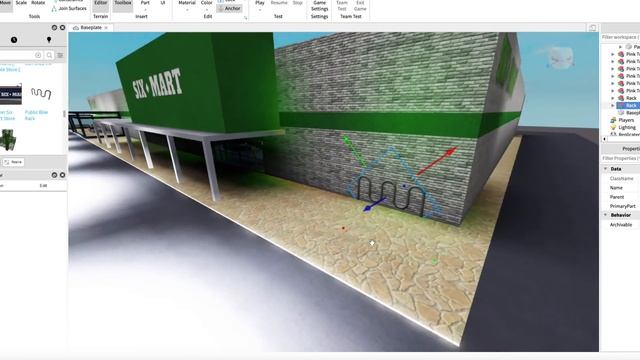Open the Material picker
This screenshot has width=640, height=360.
[x=187, y=3]
